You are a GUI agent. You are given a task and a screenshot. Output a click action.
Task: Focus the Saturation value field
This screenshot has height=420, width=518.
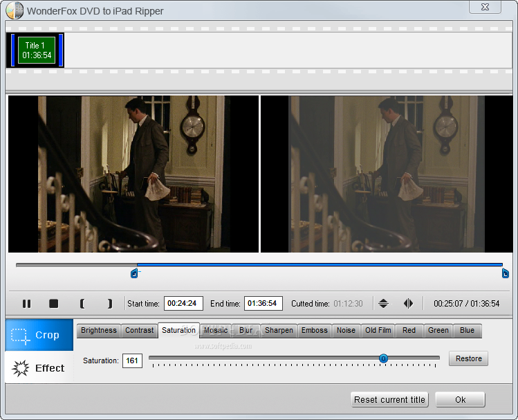click(132, 360)
